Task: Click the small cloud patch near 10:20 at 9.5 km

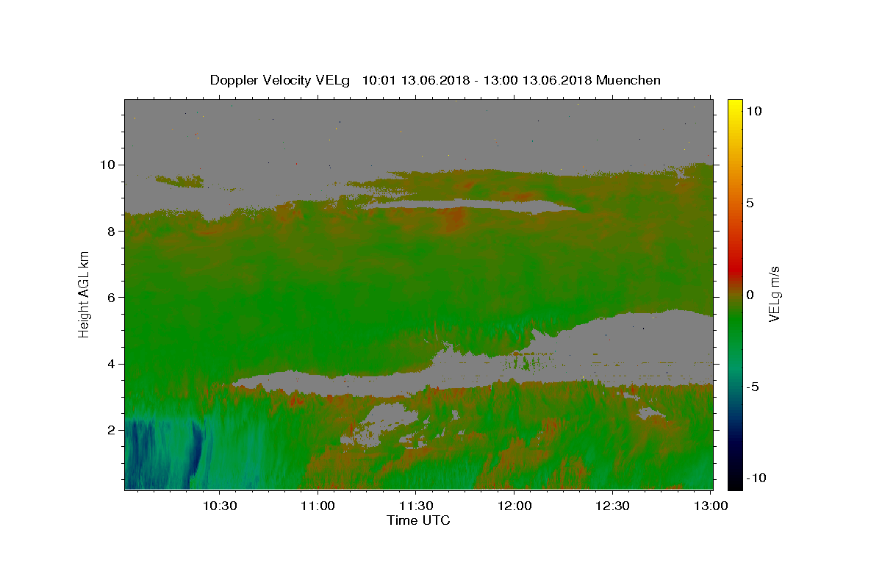Action: (x=181, y=180)
